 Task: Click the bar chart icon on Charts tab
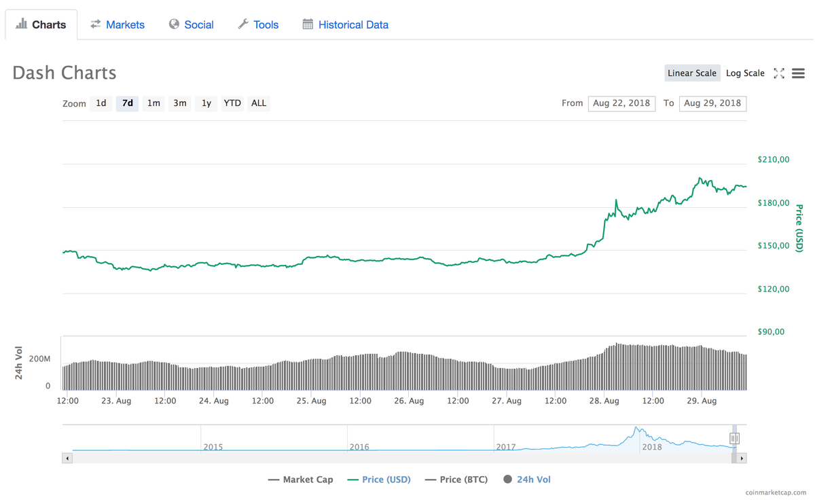click(x=22, y=24)
